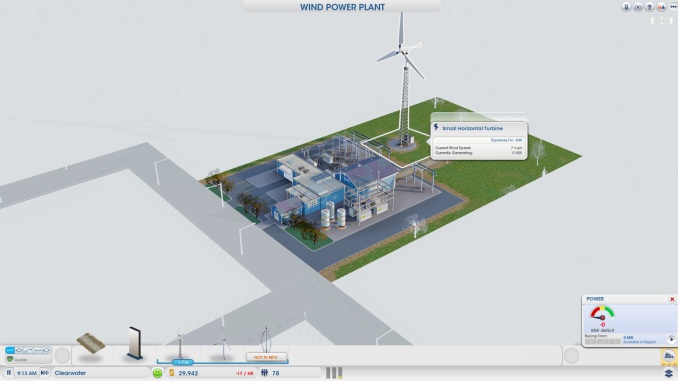Click the Small Horizontal Turbine tooltip title
The width and height of the screenshot is (678, 381).
[472, 128]
